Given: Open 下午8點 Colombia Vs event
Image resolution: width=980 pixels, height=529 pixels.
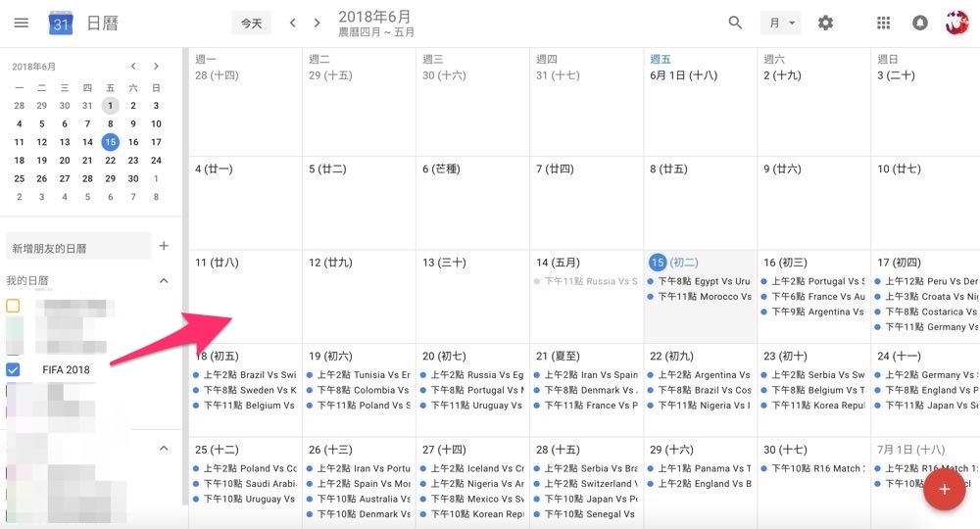Looking at the screenshot, I should coord(358,390).
